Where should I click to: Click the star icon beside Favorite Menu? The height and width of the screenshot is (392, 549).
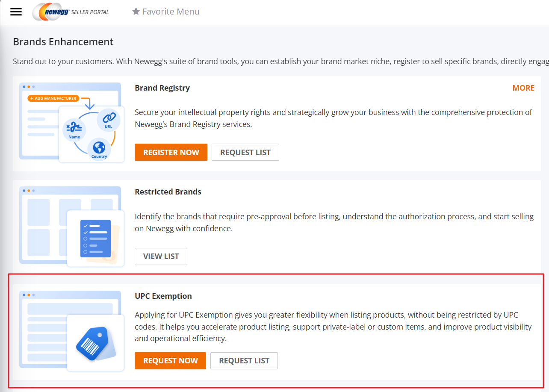(x=136, y=12)
